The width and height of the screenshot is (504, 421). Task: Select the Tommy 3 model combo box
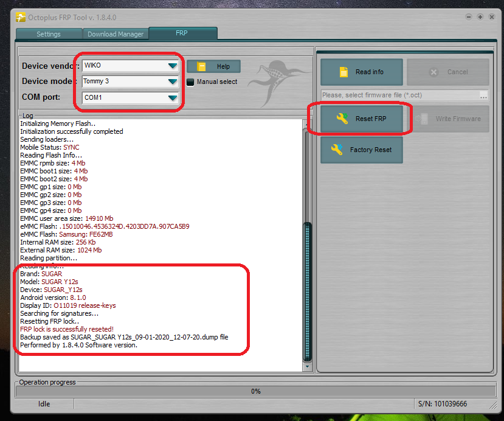point(130,82)
